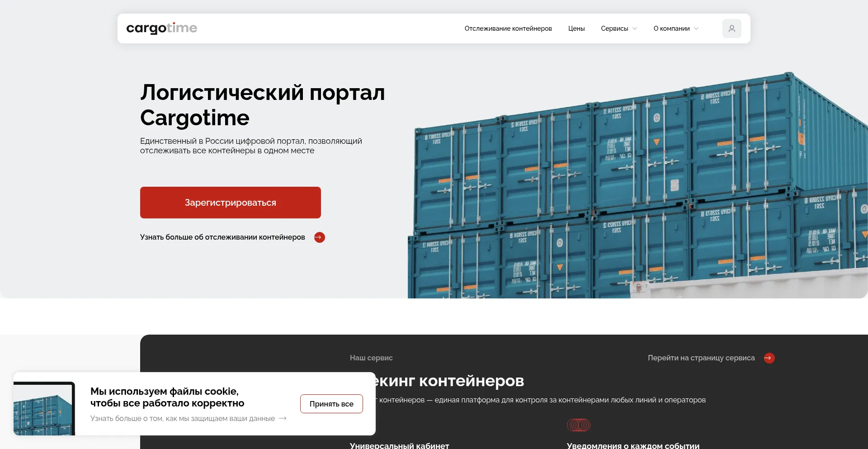Click the red concentric circles notification icon
The height and width of the screenshot is (449, 868).
tap(578, 425)
